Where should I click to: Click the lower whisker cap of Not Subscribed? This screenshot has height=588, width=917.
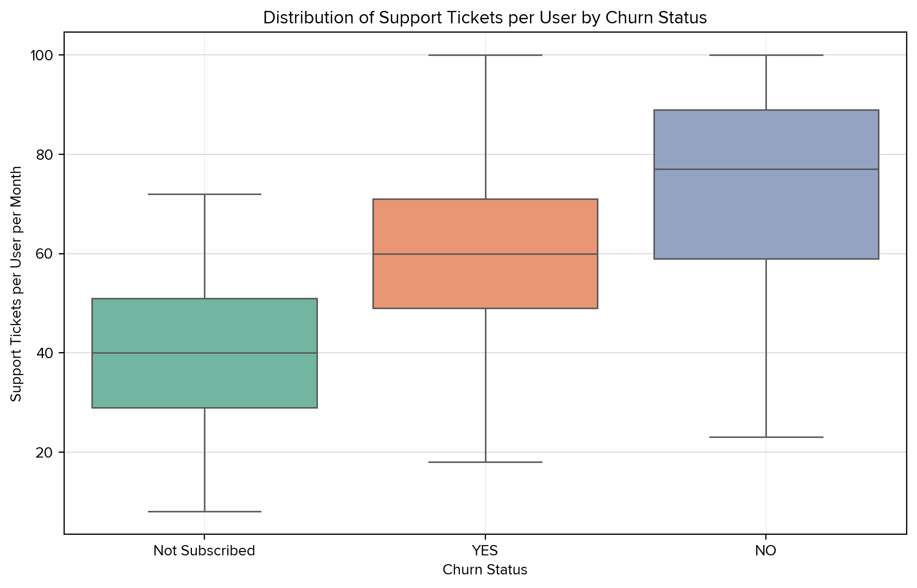pos(204,511)
